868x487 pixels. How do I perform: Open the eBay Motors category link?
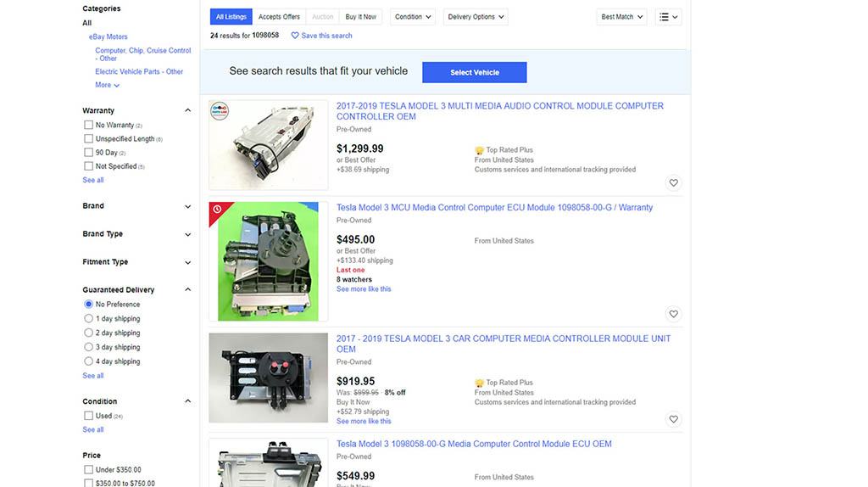point(108,36)
